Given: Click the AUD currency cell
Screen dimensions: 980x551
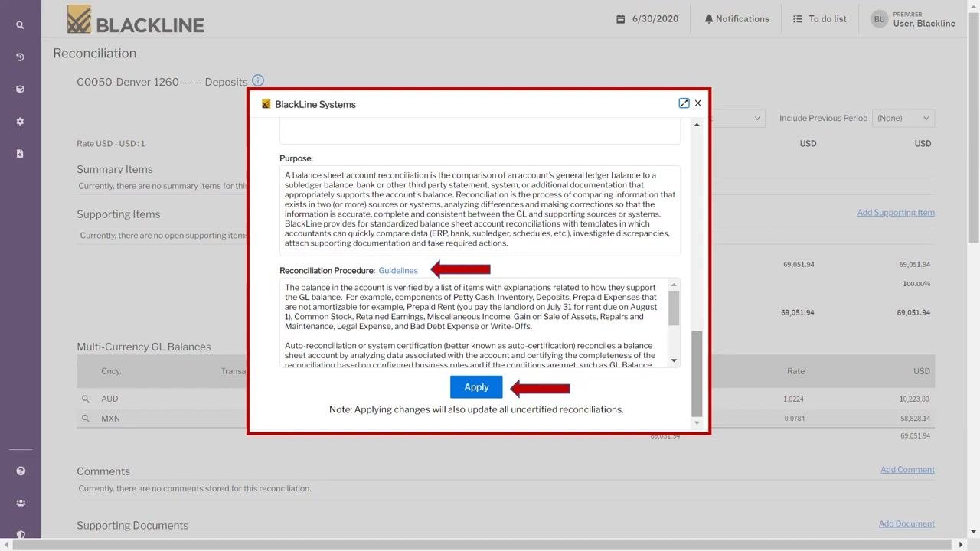Looking at the screenshot, I should coord(109,399).
